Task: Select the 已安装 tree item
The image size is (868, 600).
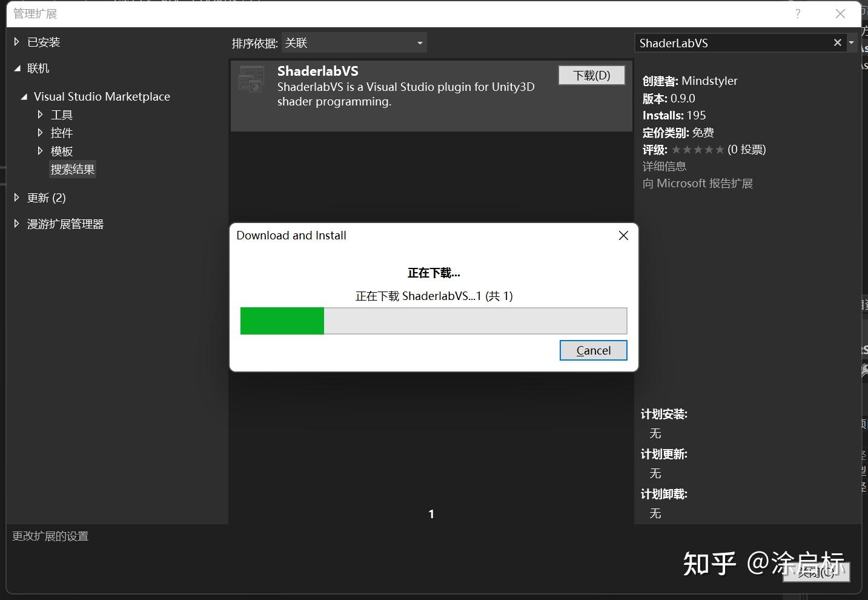Action: point(44,42)
